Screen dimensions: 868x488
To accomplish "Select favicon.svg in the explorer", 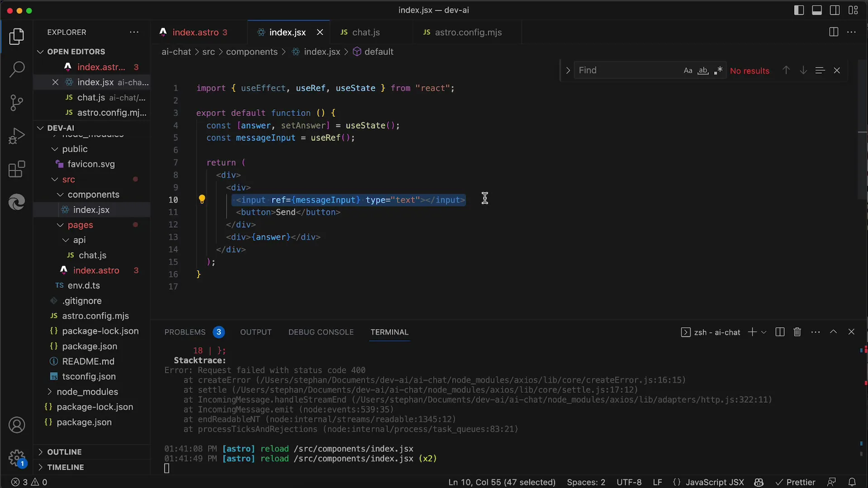I will tap(91, 164).
